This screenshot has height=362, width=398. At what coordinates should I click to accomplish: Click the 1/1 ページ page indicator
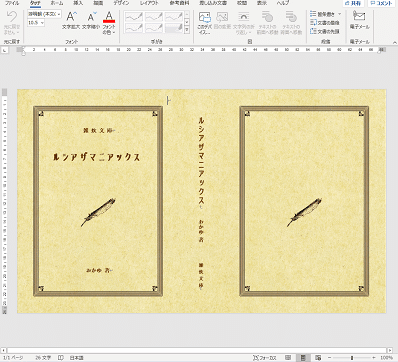[13, 358]
